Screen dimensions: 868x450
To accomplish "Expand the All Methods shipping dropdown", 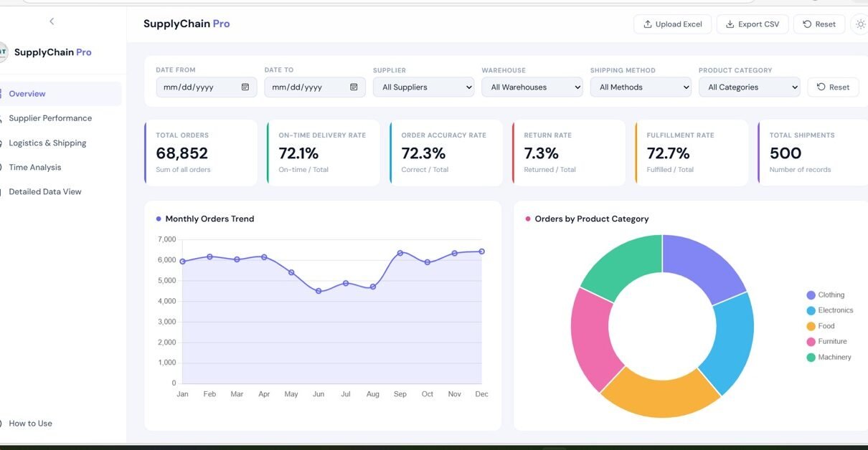I will pyautogui.click(x=641, y=87).
